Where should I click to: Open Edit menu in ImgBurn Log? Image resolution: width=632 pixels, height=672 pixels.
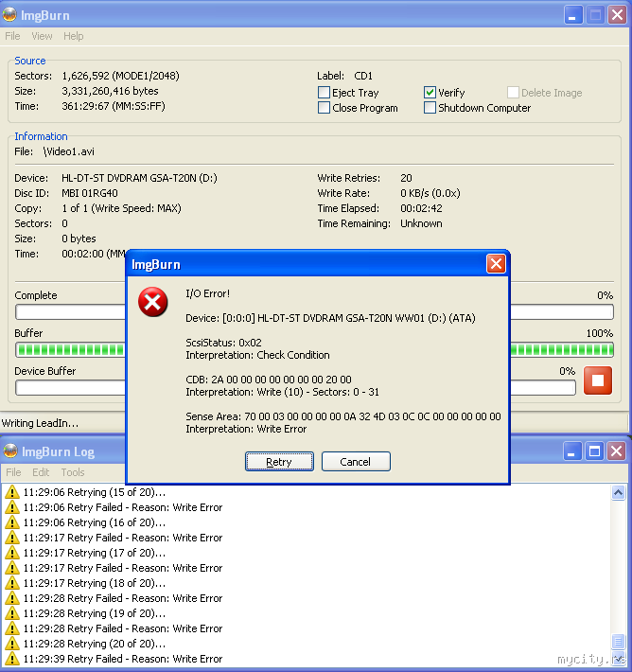pos(41,472)
